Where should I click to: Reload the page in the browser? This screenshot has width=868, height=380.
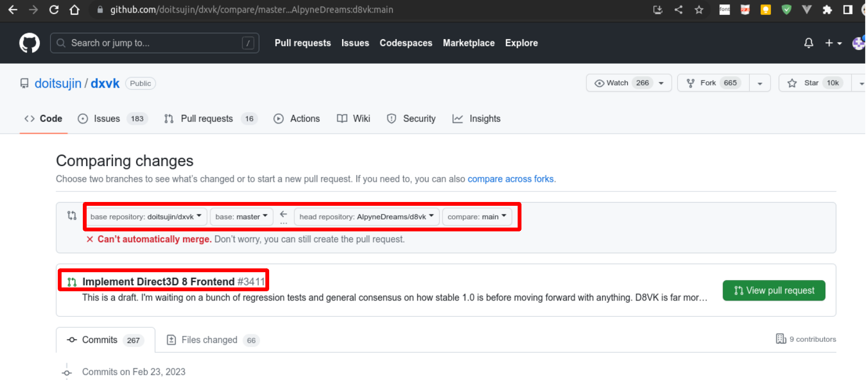[54, 10]
